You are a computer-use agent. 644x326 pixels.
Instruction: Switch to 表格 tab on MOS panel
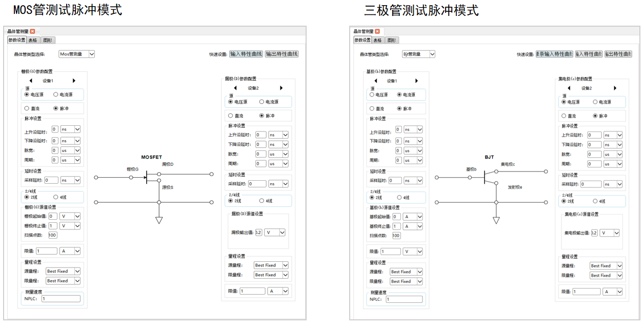pos(32,40)
